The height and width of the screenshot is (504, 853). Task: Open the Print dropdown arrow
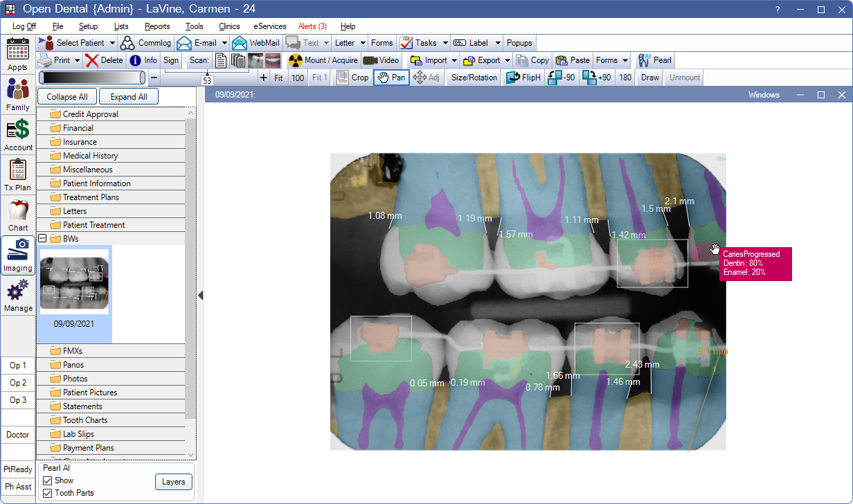[77, 60]
